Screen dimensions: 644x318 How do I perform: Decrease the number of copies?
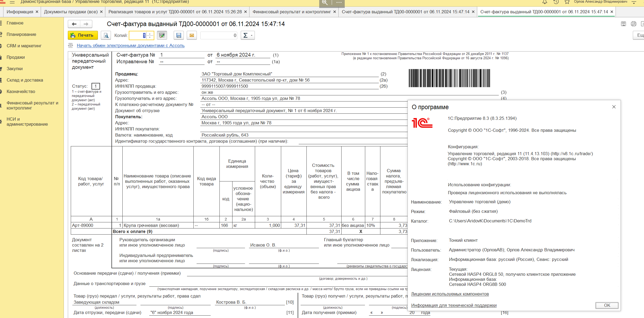click(x=150, y=37)
